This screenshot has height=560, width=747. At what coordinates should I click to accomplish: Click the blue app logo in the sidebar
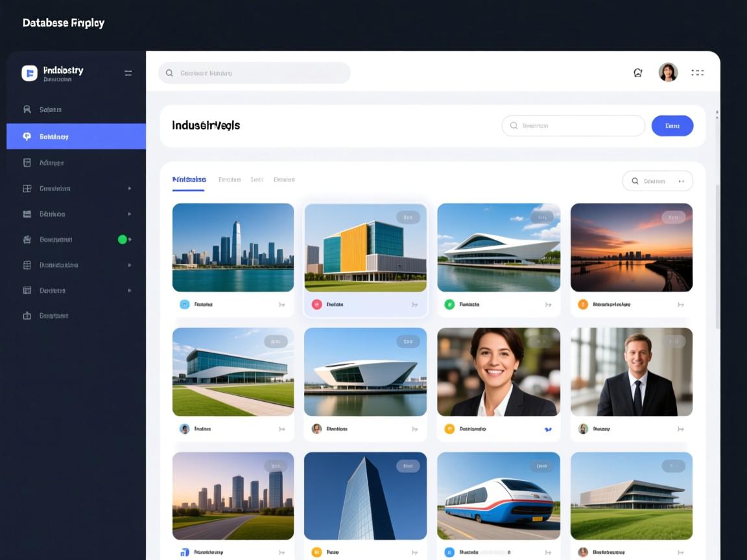(29, 73)
